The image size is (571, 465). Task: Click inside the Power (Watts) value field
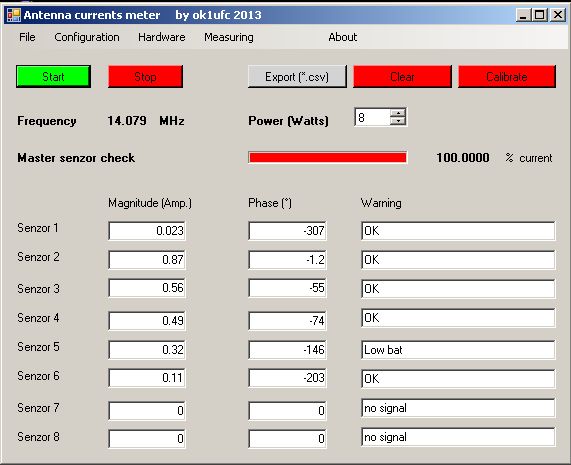372,117
